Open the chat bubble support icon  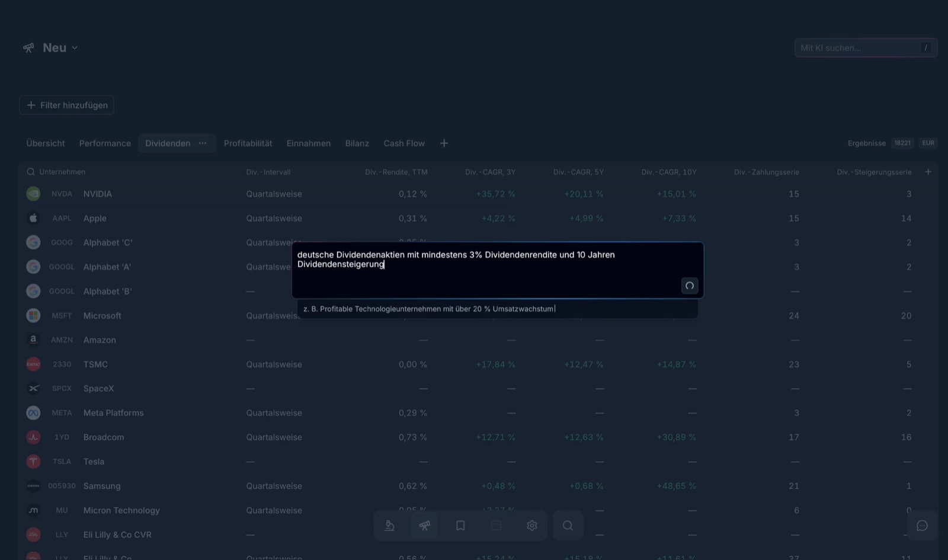[x=923, y=526]
